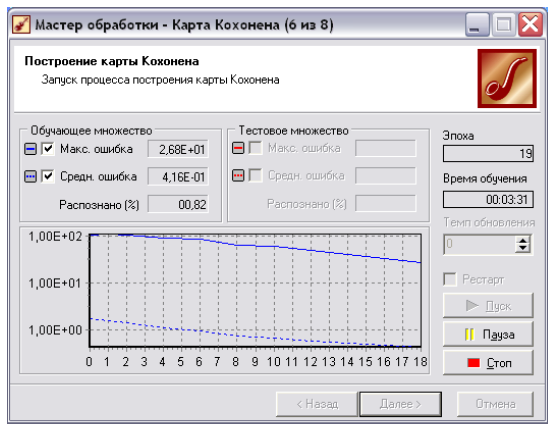Minimize the wizard window

(477, 25)
